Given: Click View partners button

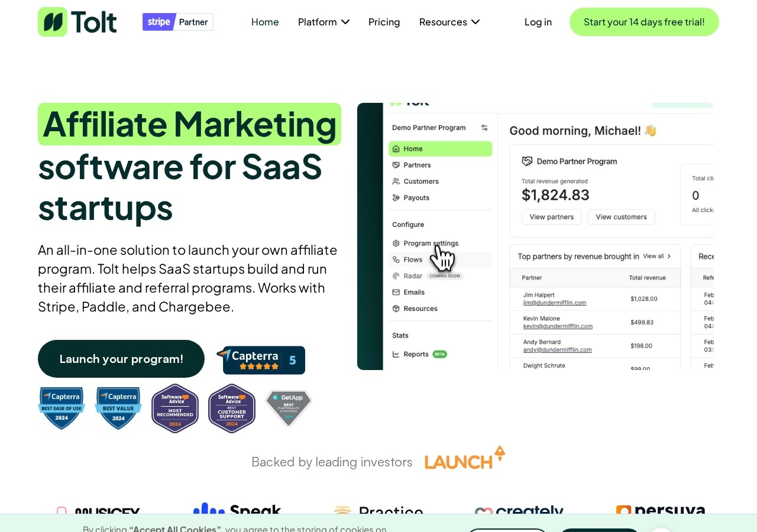Looking at the screenshot, I should click(x=552, y=217).
